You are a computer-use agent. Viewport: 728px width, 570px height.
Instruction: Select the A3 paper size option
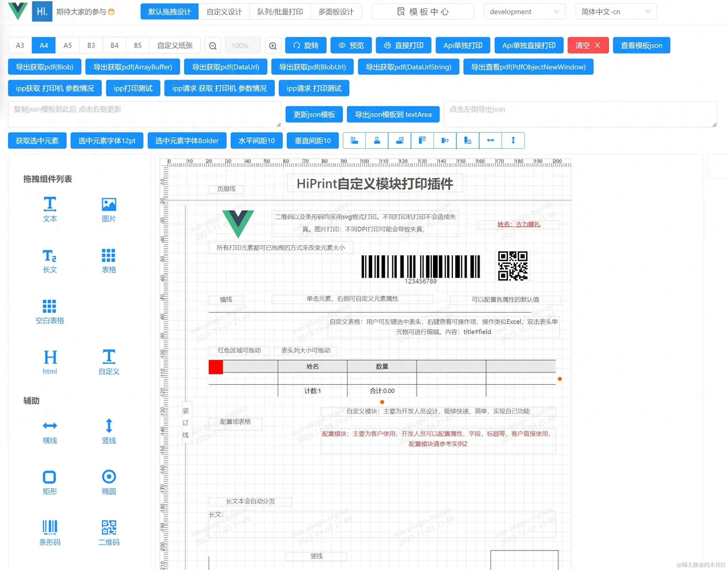point(20,45)
